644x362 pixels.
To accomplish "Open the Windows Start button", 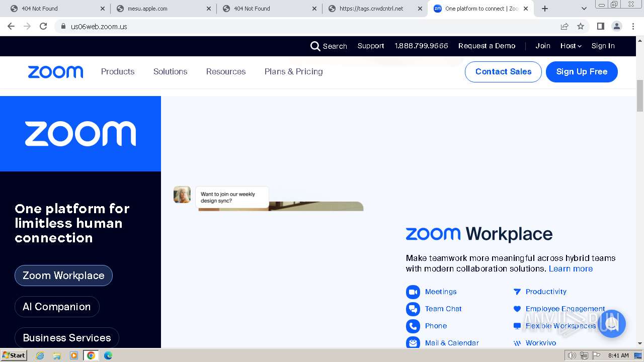I will pos(14,355).
